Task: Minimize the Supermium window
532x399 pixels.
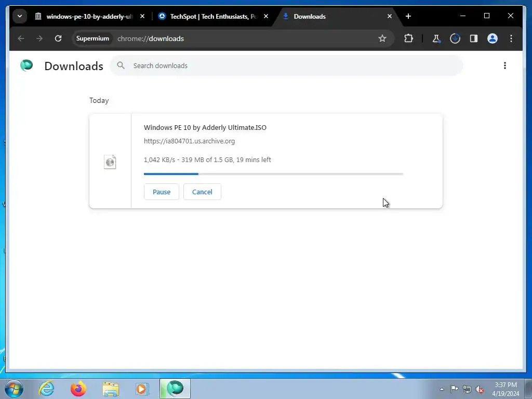Action: tap(463, 16)
